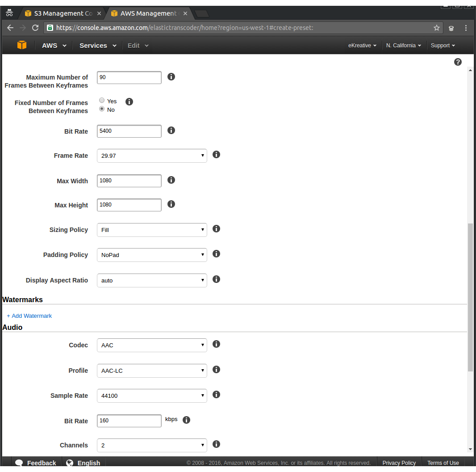
Task: Open the Sample Rate dropdown
Action: tap(152, 396)
